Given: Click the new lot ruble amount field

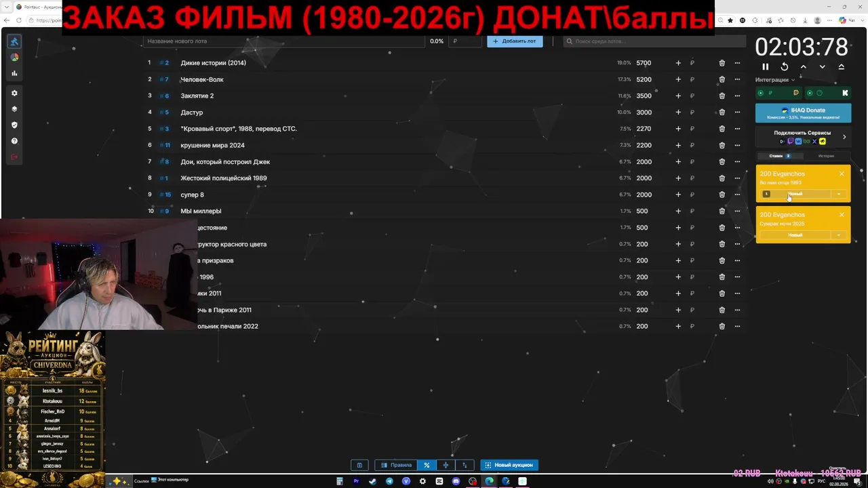Looking at the screenshot, I should click(x=465, y=41).
